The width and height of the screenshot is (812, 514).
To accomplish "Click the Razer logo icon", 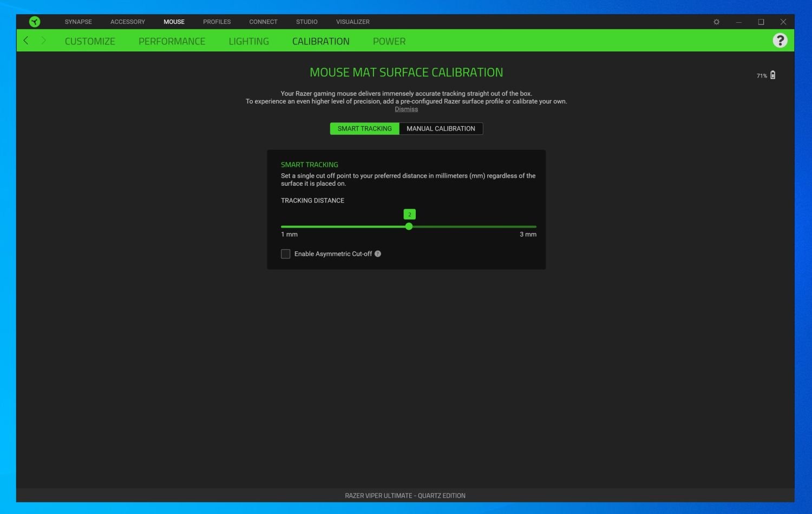I will tap(35, 22).
